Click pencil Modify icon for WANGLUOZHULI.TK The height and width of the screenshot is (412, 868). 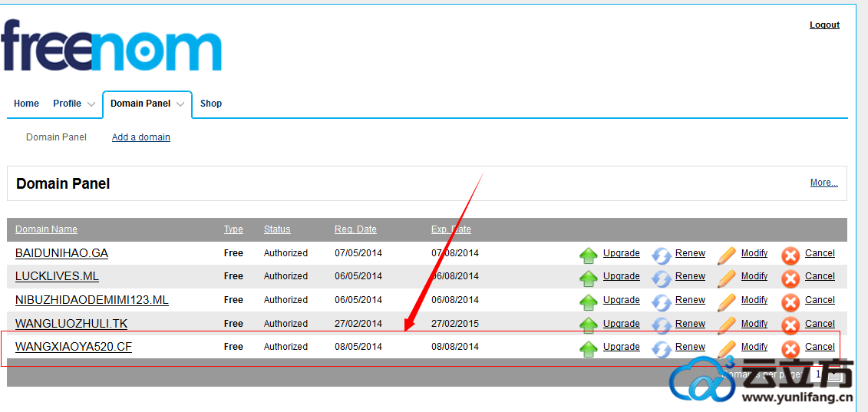726,325
